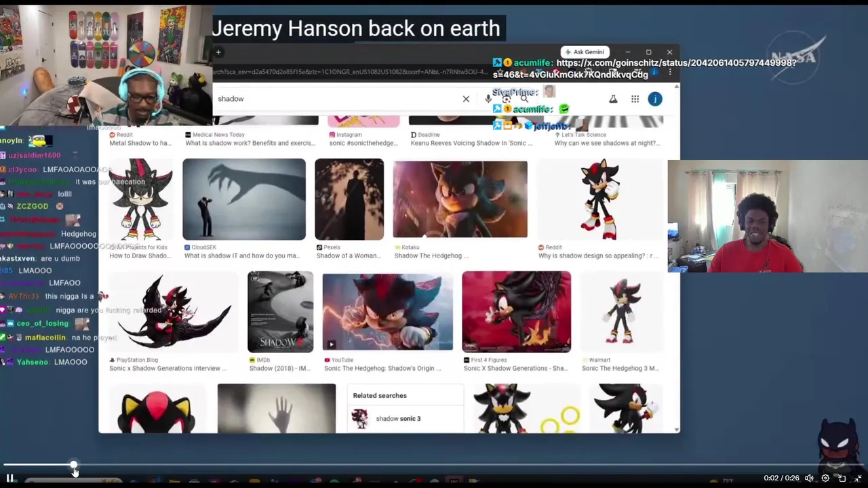Mute the video volume speaker icon
This screenshot has height=488, width=868.
click(x=809, y=478)
